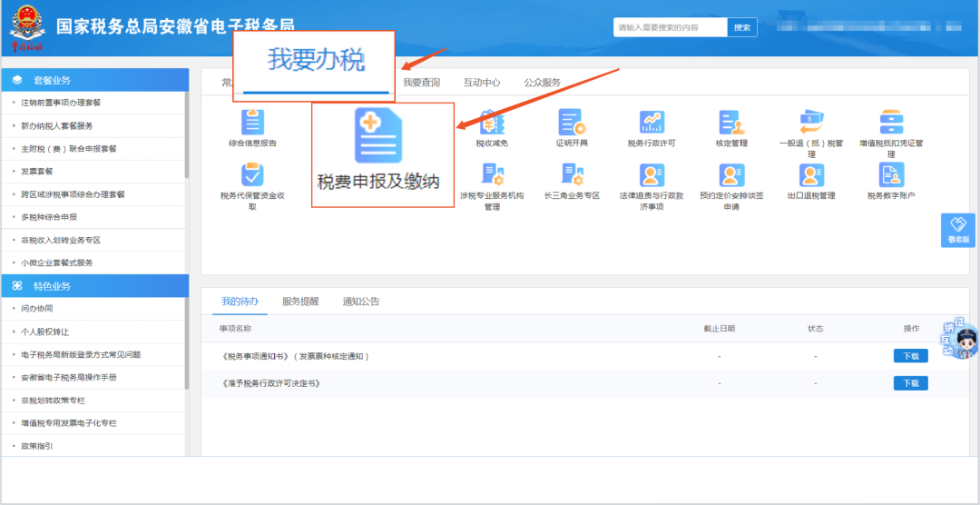Open 增值税抵扣凭证管理 icon
The height and width of the screenshot is (505, 980).
[x=891, y=123]
